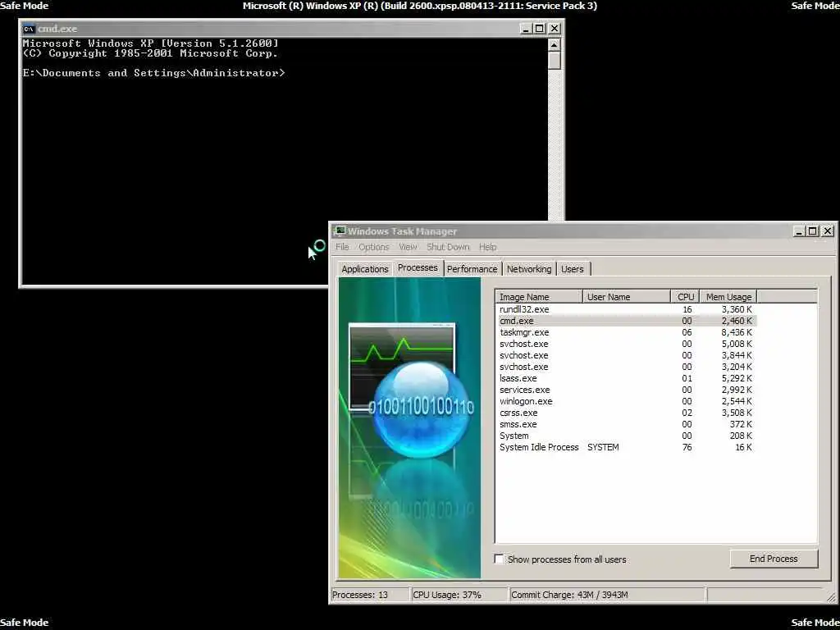Screen dimensions: 840x630
Task: Click the End Process button
Action: tap(774, 559)
